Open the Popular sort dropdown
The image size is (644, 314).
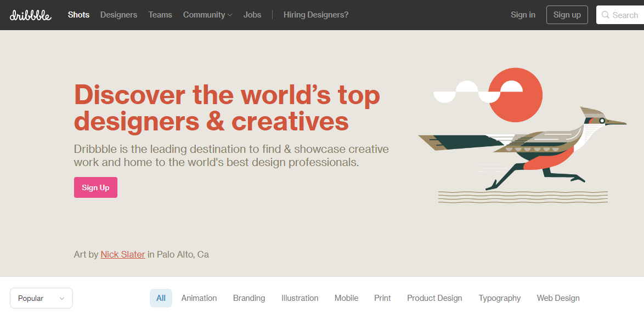(41, 298)
